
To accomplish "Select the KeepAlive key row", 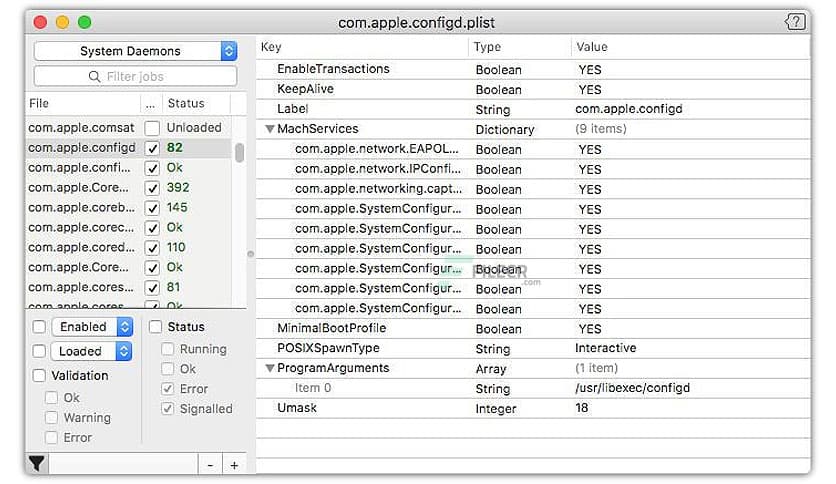I will click(x=533, y=89).
